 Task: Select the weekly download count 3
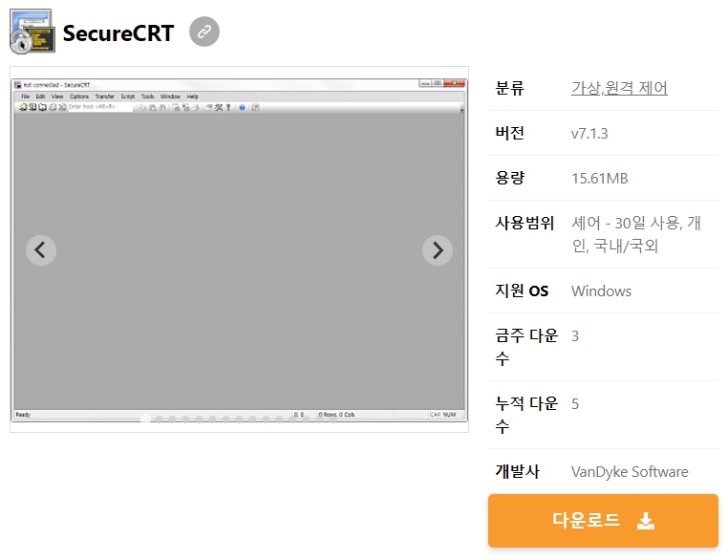[x=575, y=336]
